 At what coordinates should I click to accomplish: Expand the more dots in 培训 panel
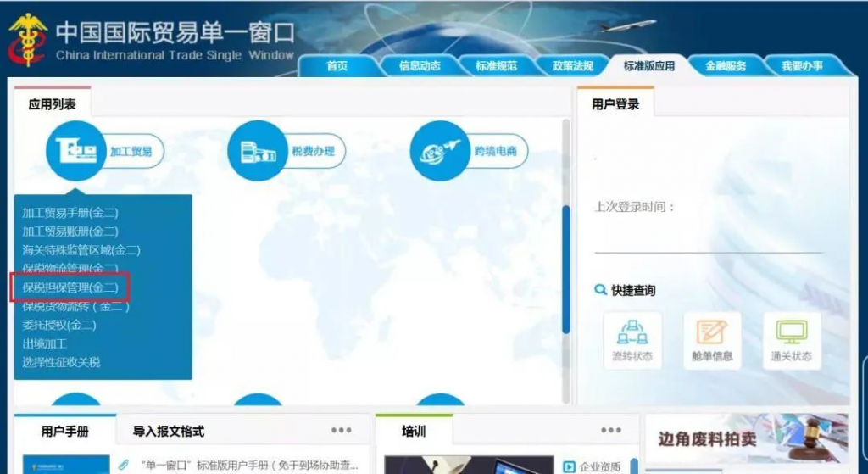tap(610, 430)
